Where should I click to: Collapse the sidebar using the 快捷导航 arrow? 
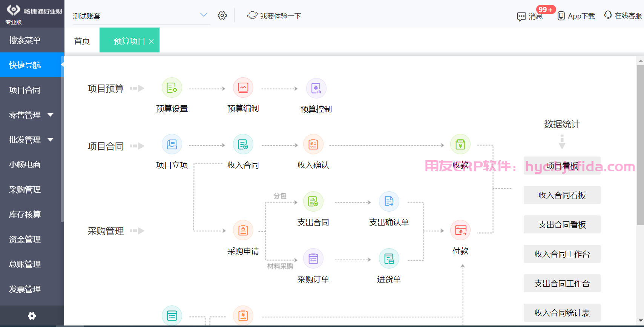(63, 65)
